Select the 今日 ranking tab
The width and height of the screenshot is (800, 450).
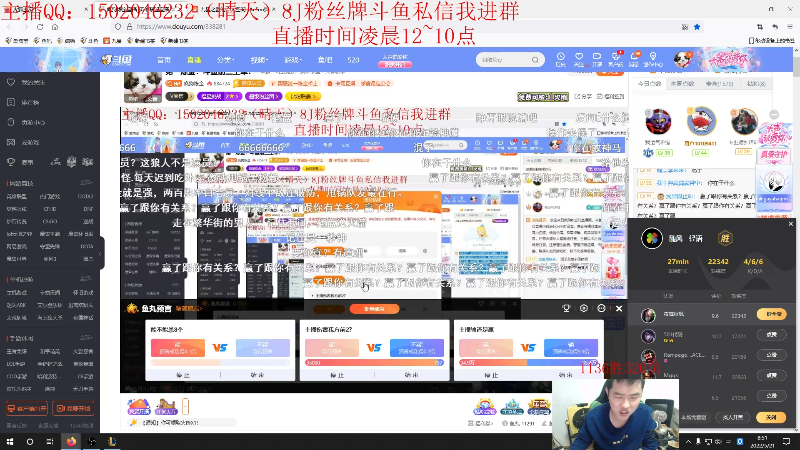(649, 83)
